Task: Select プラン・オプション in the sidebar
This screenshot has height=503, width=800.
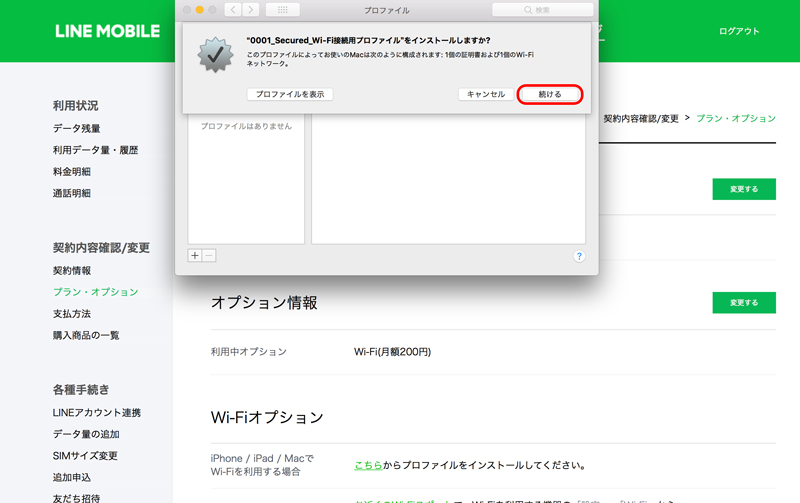Action: (96, 292)
